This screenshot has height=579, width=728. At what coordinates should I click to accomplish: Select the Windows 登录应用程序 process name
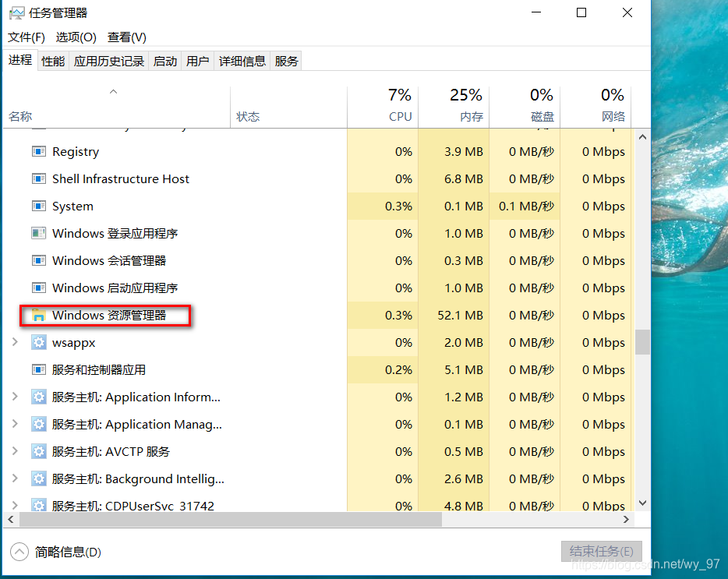[x=115, y=233]
